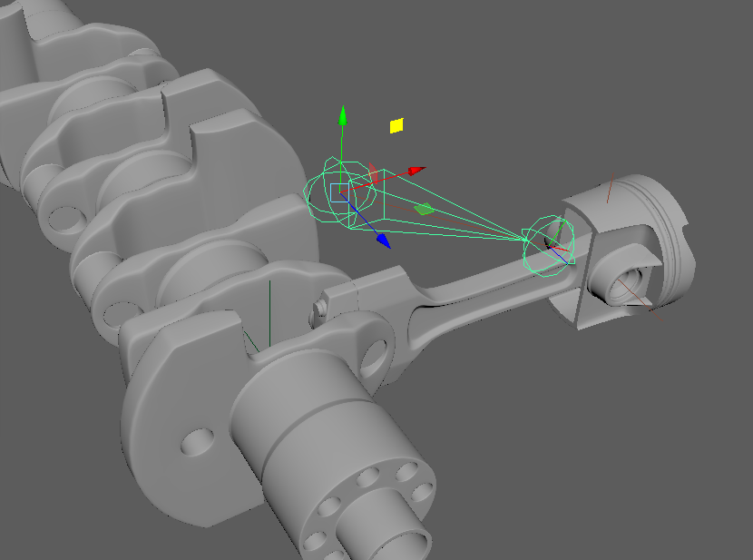Select the crankshaft flange with bolt holes
The width and height of the screenshot is (753, 560).
pyautogui.click(x=370, y=505)
